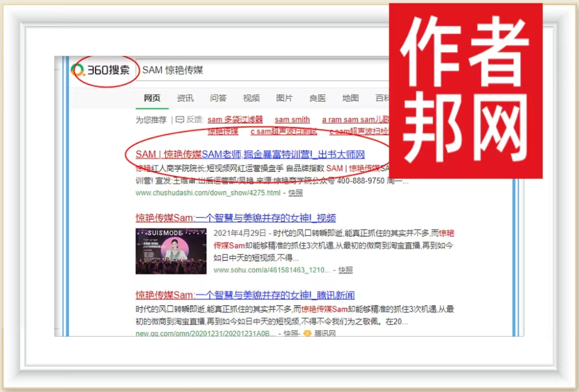Open 快照 for the chushudashi.com result
The width and height of the screenshot is (579, 392).
click(295, 193)
